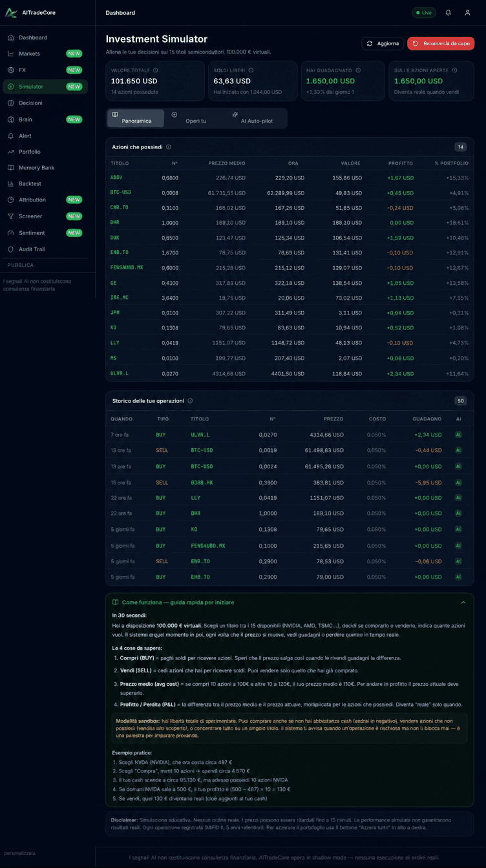Collapse the Come funziona guide chevron
This screenshot has width=486, height=868.
click(463, 602)
